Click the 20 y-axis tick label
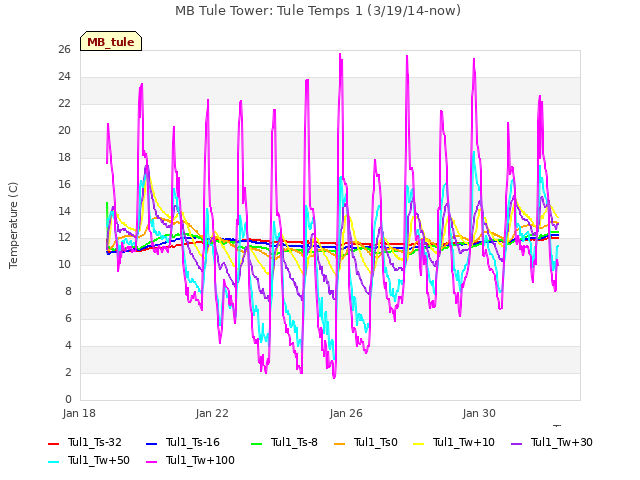The width and height of the screenshot is (640, 480). click(x=64, y=131)
